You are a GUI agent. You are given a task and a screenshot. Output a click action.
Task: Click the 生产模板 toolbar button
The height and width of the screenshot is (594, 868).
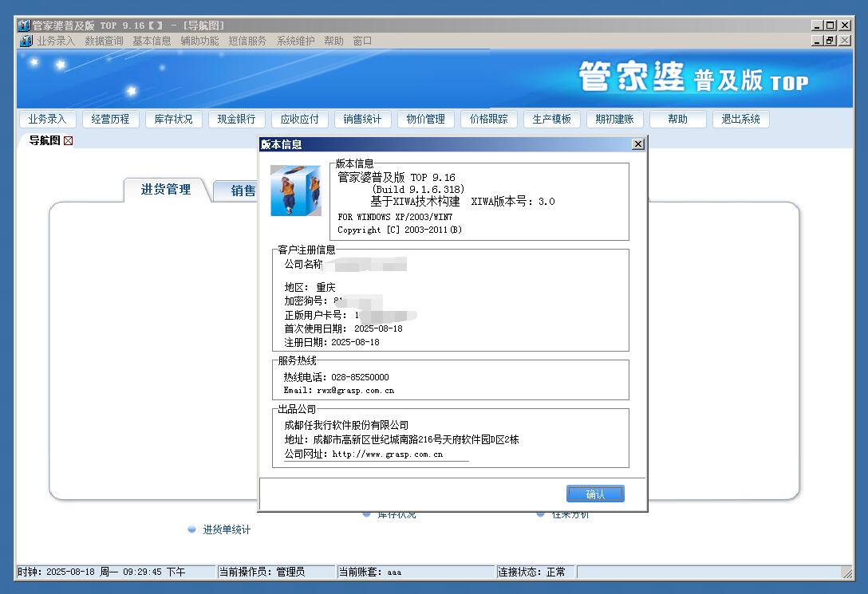click(551, 119)
